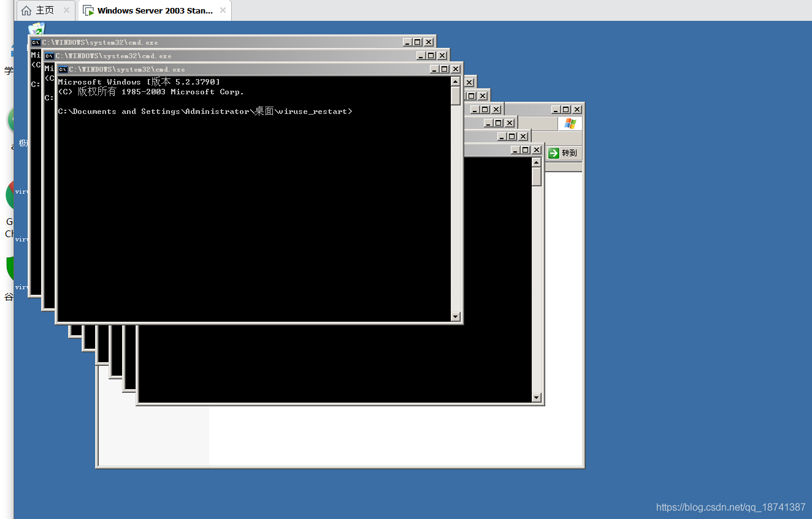The image size is (812, 519).
Task: Close the Explorer window behind the cmd windows
Action: (x=576, y=109)
